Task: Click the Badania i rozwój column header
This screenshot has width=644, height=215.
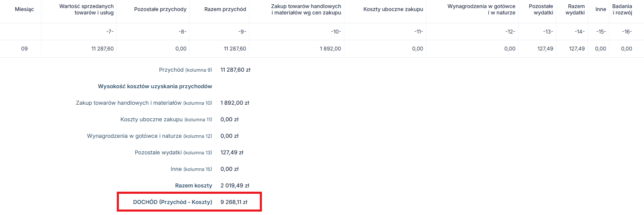Action: pyautogui.click(x=622, y=9)
